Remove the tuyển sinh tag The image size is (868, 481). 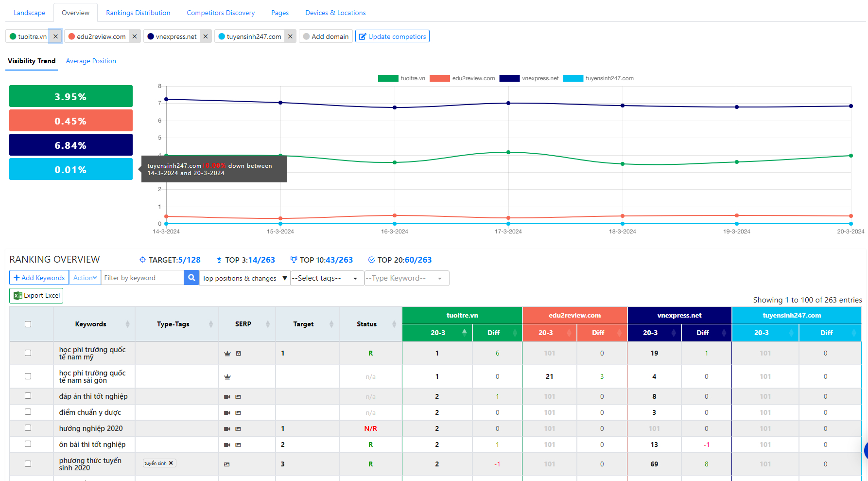click(x=171, y=463)
